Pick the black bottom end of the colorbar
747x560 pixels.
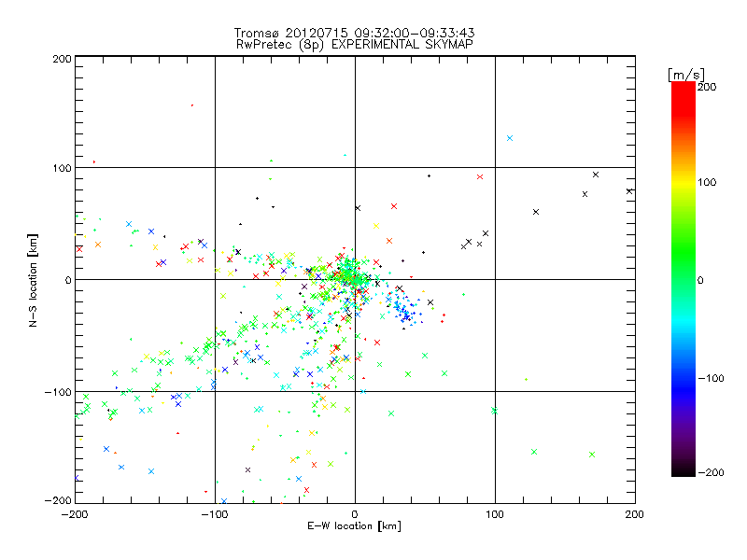click(684, 469)
